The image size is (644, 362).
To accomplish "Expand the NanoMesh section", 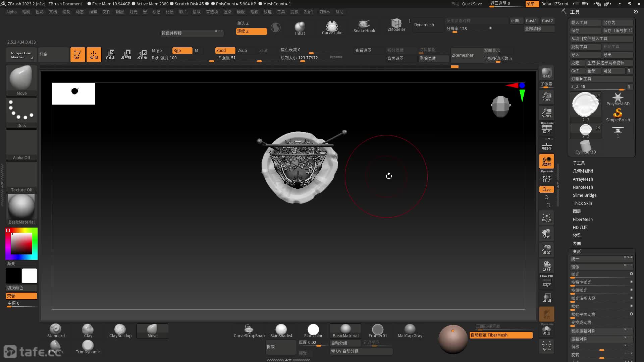I will (583, 187).
